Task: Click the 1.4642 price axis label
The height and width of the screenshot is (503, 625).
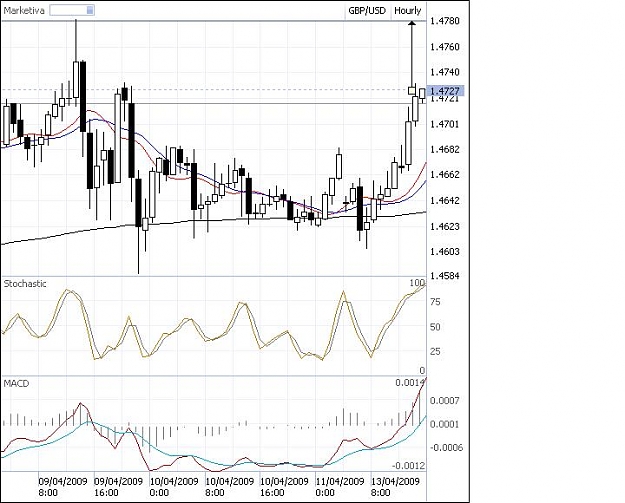Action: point(445,200)
